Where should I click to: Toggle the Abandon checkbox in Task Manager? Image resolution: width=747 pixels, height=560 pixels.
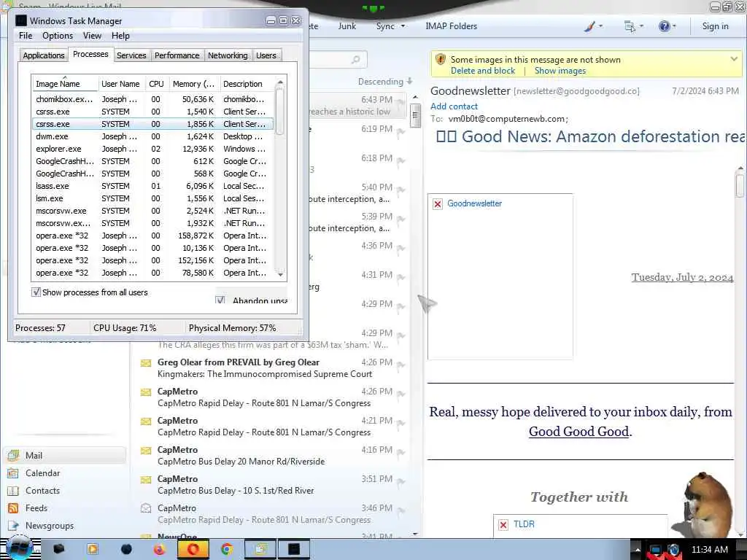pos(220,300)
